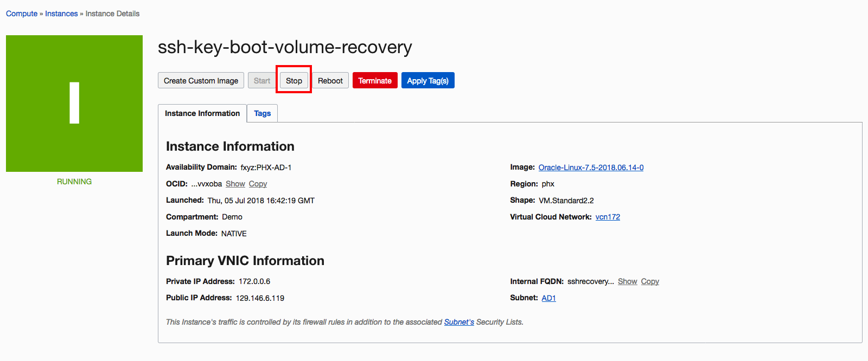Select the Instance Information tab
The height and width of the screenshot is (361, 868).
click(x=202, y=113)
